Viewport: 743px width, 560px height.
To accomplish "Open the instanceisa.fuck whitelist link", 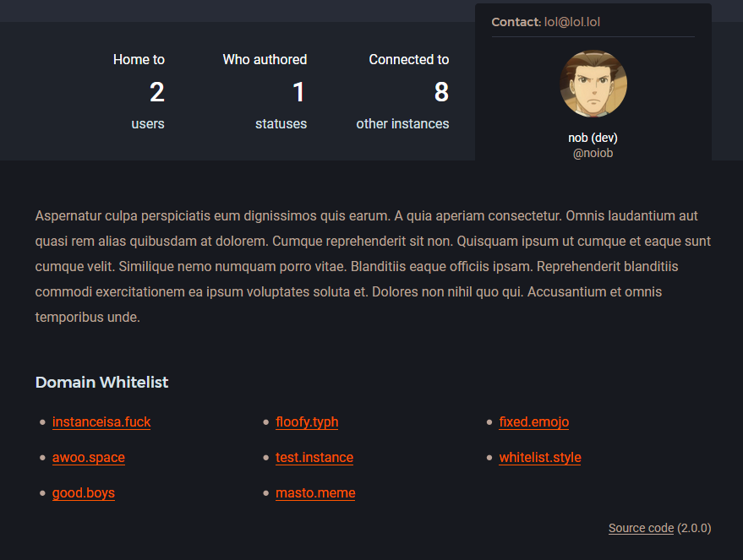I will coord(101,422).
